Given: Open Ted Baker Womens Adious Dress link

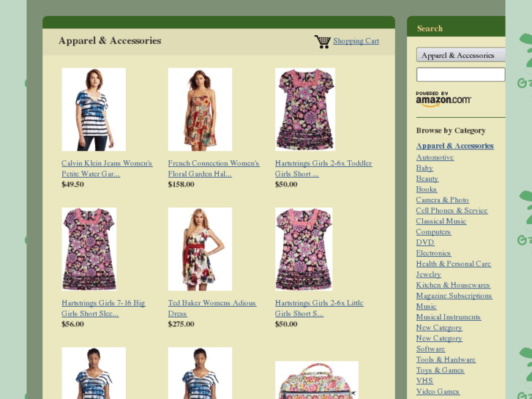Looking at the screenshot, I should click(212, 308).
